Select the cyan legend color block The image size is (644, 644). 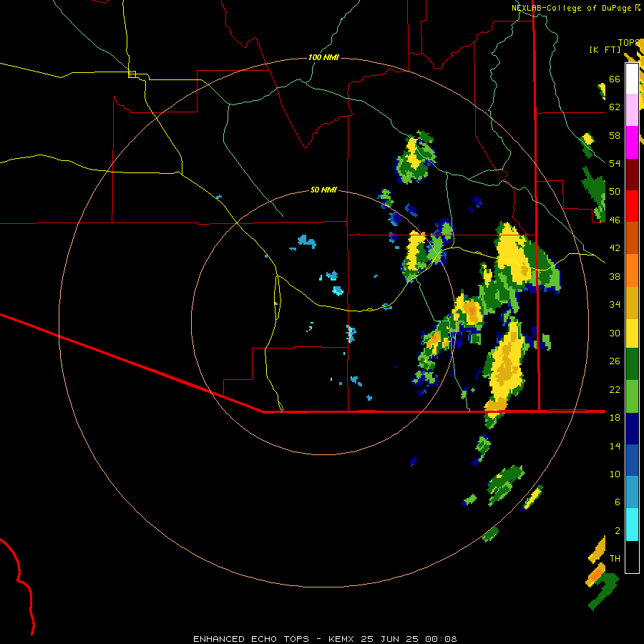click(632, 525)
